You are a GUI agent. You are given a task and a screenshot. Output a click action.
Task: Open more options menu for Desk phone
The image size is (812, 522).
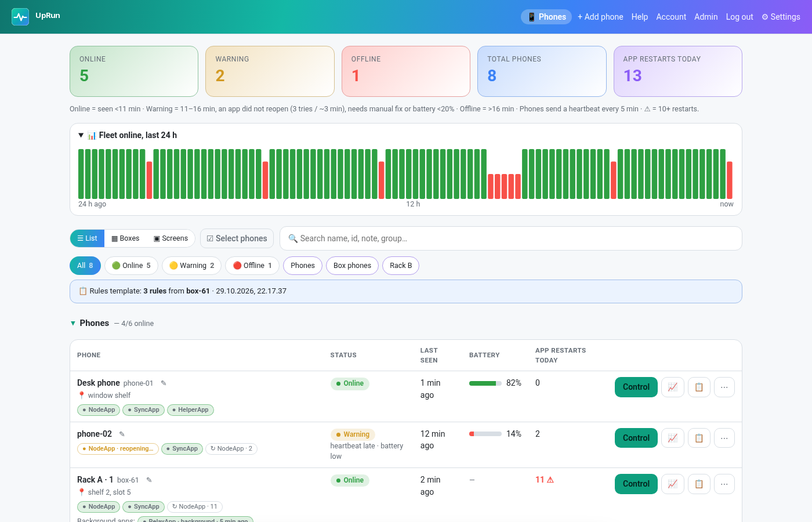(724, 387)
